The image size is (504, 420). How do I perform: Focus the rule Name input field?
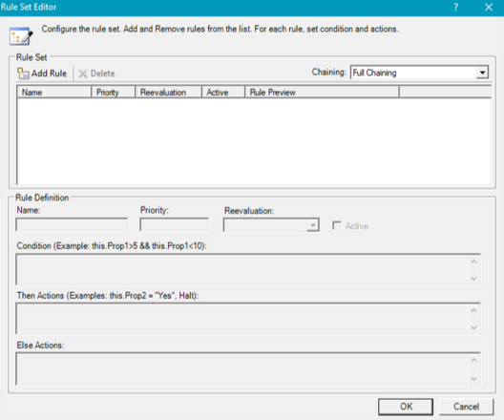[x=72, y=224]
